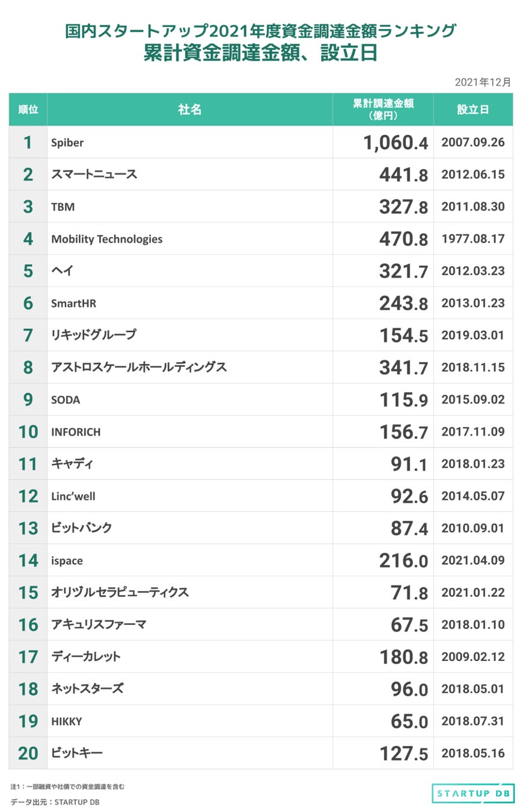Click the SmartHR company name
The height and width of the screenshot is (812, 522).
coord(73,303)
